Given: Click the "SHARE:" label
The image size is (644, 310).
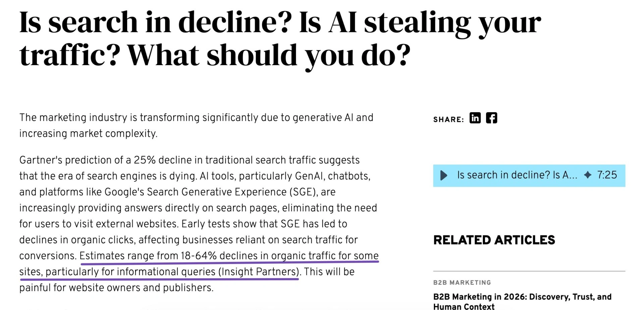Looking at the screenshot, I should coord(448,120).
